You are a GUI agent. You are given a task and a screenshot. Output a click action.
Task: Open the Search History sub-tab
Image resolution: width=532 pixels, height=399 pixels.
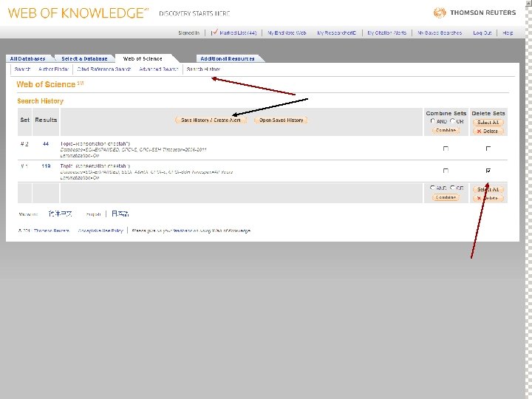click(x=203, y=69)
